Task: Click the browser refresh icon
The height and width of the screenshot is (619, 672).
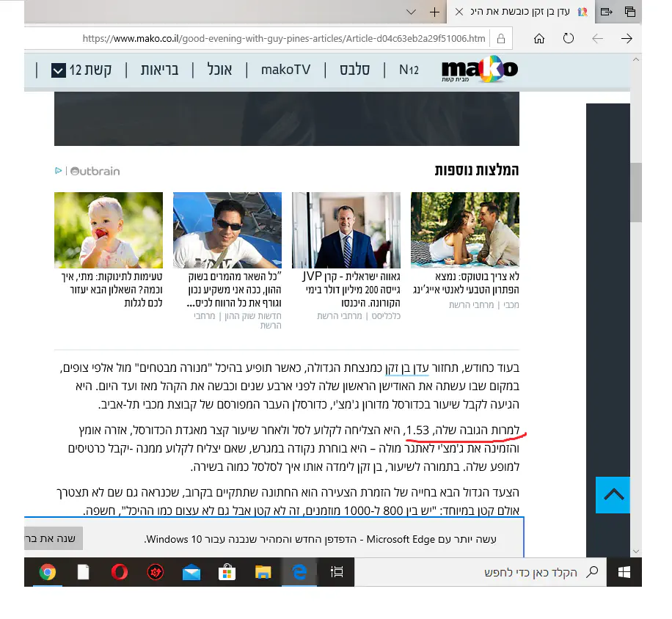Action: pos(569,39)
